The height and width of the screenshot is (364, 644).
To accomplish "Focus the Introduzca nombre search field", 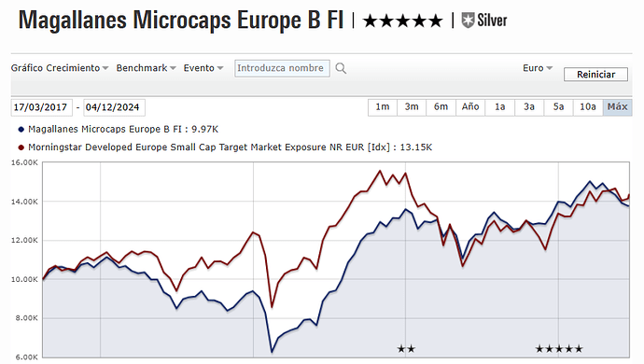I will click(282, 68).
